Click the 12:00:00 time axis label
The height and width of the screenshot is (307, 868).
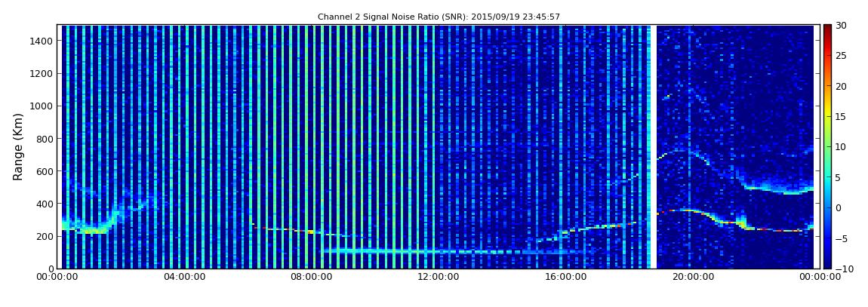[438, 278]
